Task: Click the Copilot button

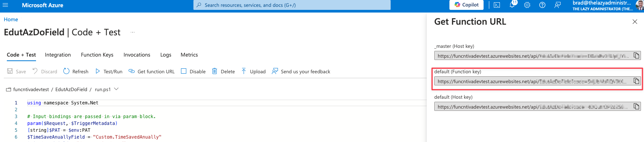Action: pyautogui.click(x=467, y=5)
